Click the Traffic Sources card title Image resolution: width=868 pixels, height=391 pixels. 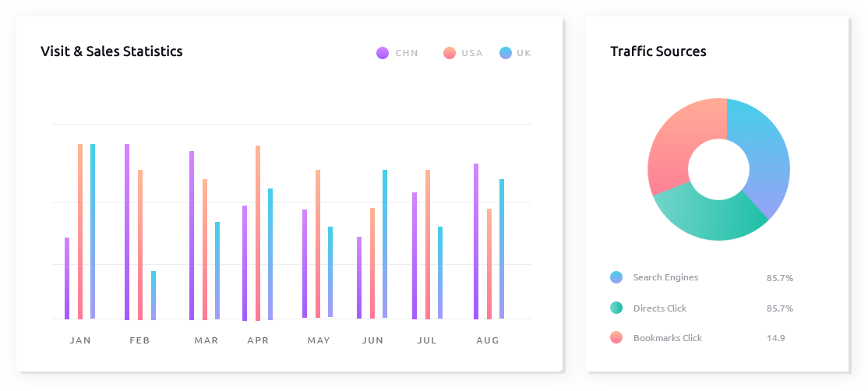pyautogui.click(x=658, y=51)
